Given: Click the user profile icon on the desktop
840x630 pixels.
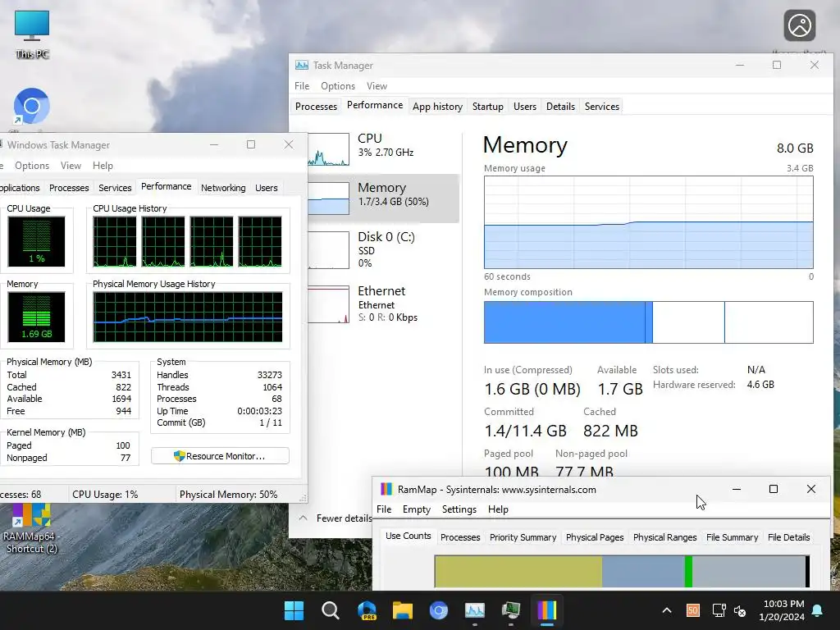Looking at the screenshot, I should pos(799,25).
